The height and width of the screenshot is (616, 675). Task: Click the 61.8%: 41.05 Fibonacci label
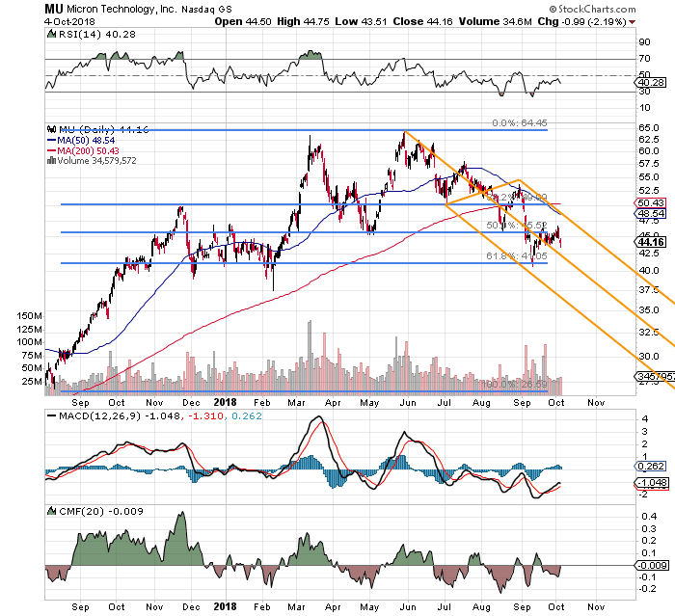517,256
